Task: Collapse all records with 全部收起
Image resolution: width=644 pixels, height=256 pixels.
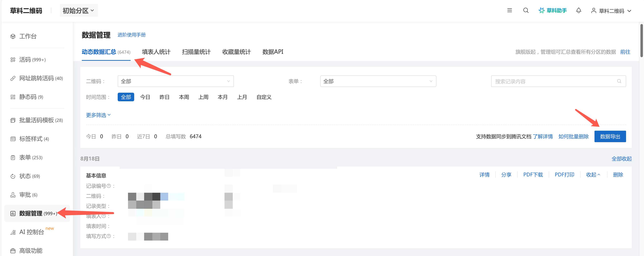Action: click(622, 159)
